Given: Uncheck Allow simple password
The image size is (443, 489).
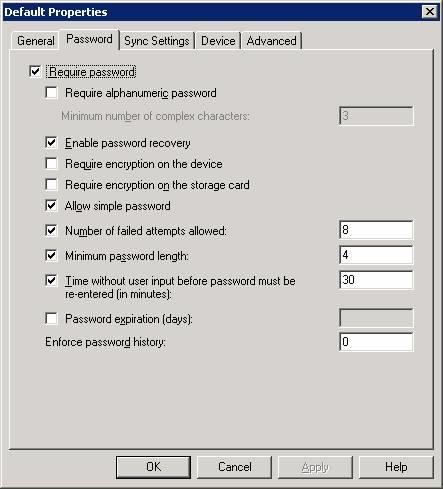Looking at the screenshot, I should tap(51, 206).
